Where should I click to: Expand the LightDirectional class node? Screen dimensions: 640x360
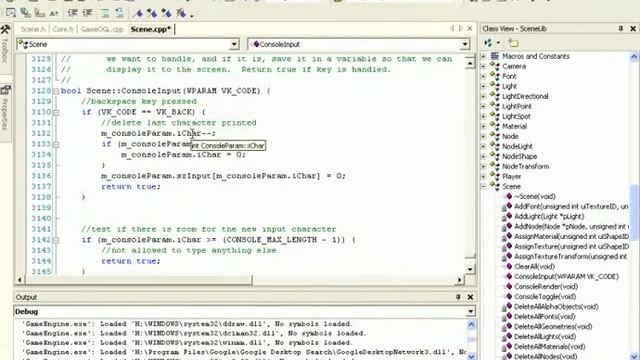pyautogui.click(x=484, y=96)
